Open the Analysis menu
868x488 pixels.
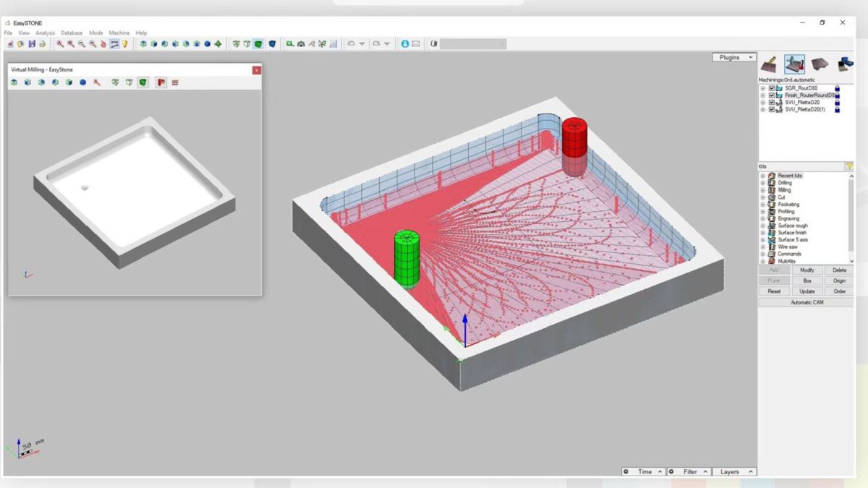(x=45, y=33)
